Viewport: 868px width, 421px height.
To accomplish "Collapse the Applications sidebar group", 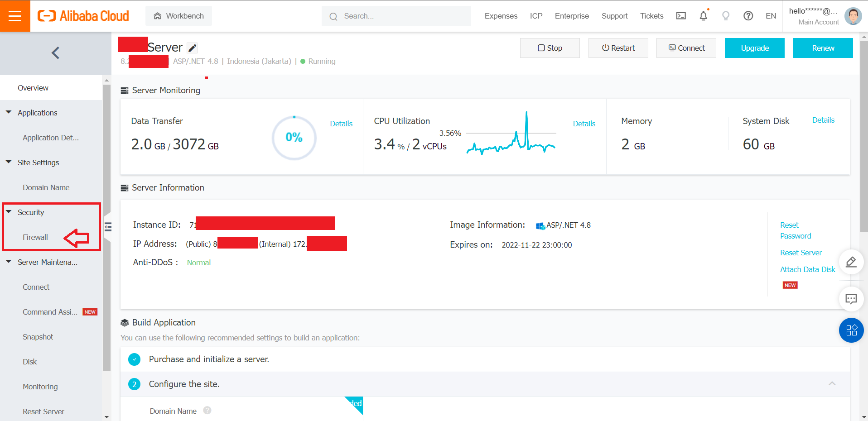I will (9, 112).
